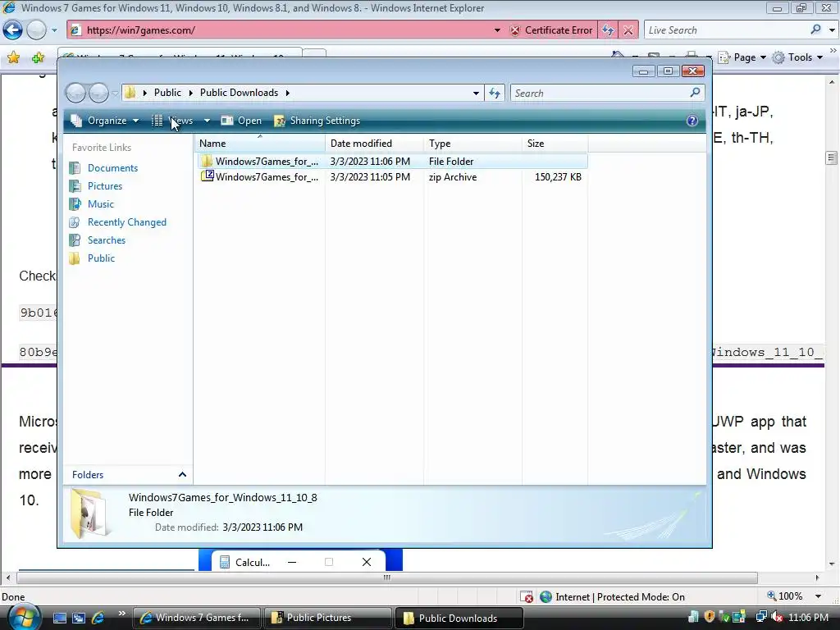Click the IE horizontal scrollbar
Screen dimensions: 840x630
387,577
